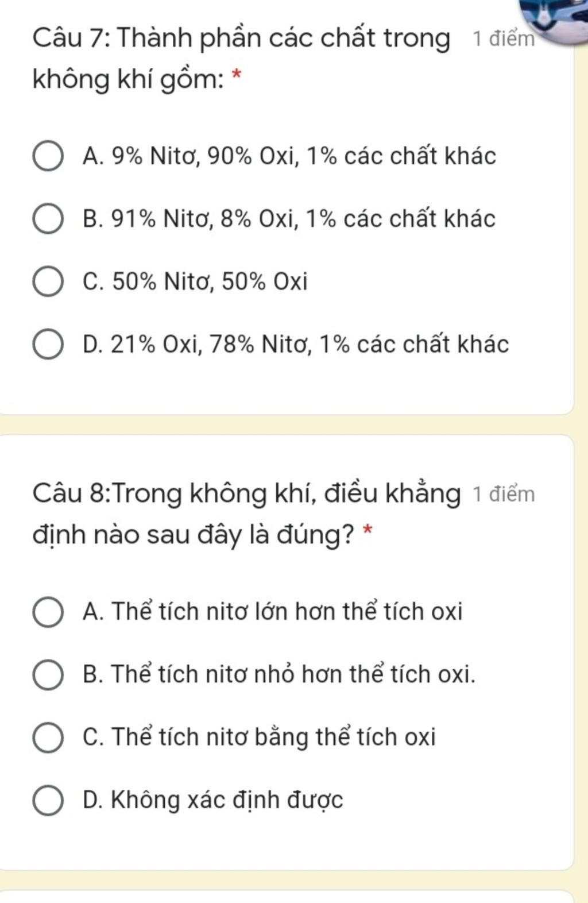Click the '50% Oxi' text in option C

tap(265, 281)
